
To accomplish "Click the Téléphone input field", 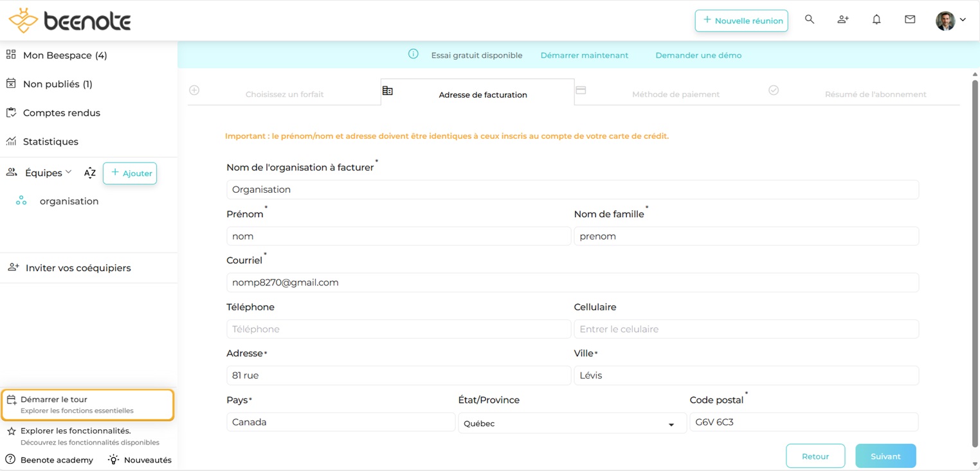I will pyautogui.click(x=398, y=329).
